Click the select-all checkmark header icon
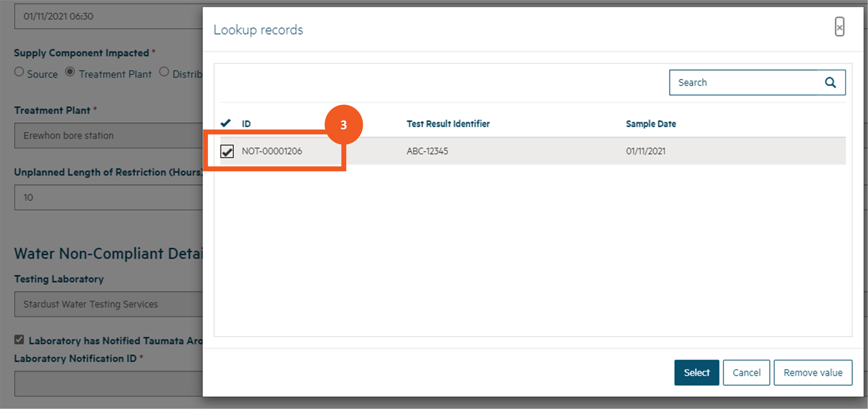This screenshot has height=409, width=868. click(x=225, y=123)
